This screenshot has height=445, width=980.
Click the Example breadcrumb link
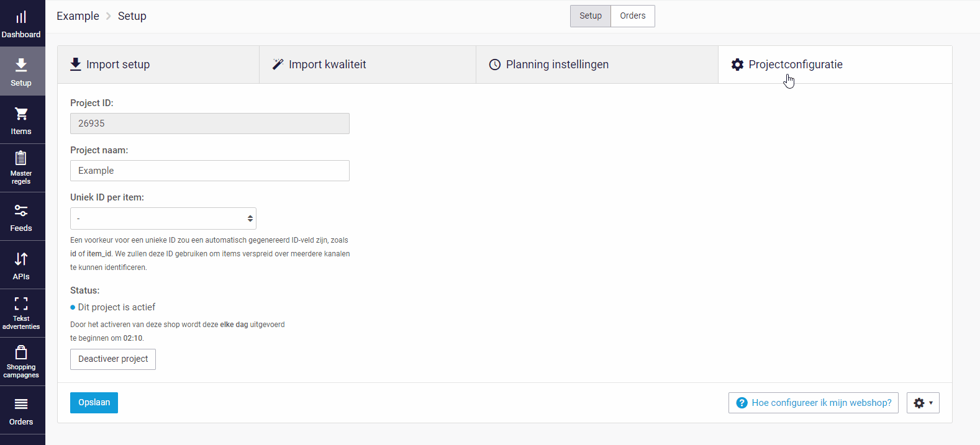78,16
